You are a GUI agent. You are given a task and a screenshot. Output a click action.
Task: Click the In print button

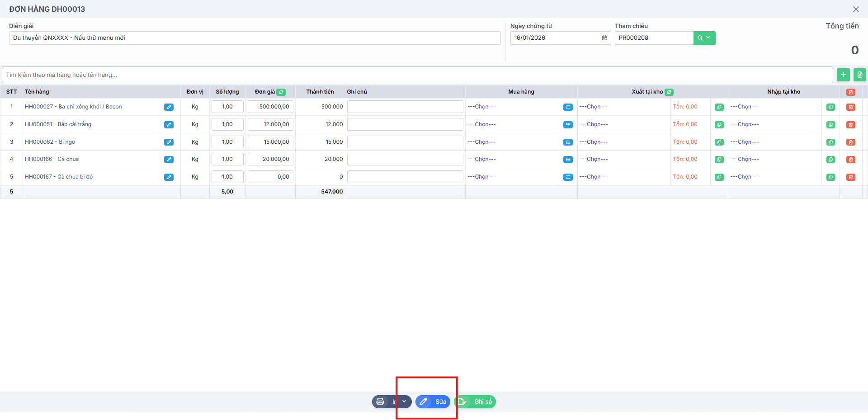click(x=385, y=401)
